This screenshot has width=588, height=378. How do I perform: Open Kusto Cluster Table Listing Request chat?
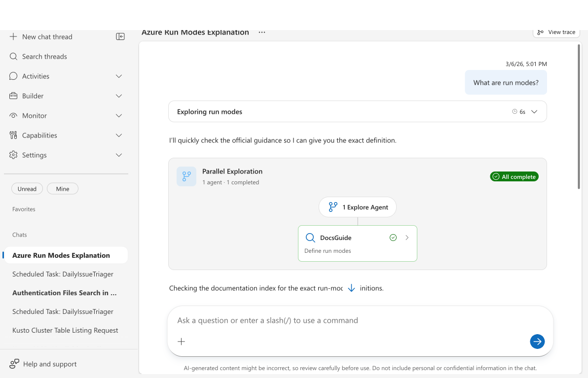tap(65, 330)
